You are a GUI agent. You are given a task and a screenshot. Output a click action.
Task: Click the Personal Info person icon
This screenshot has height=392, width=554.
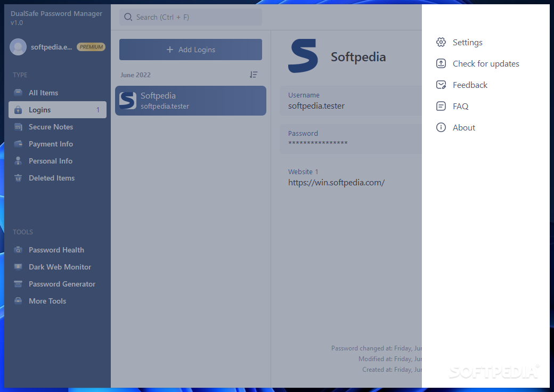pos(18,161)
